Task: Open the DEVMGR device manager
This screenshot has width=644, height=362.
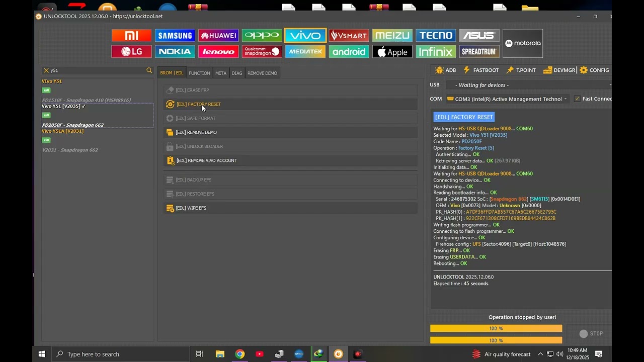Action: click(x=559, y=70)
